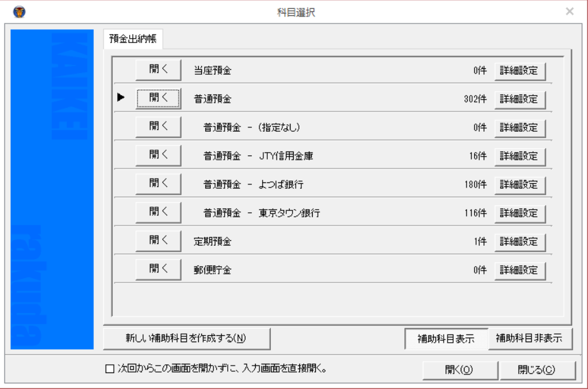
Task: Open 詳細設定 for 定期預金 row
Action: pyautogui.click(x=519, y=242)
